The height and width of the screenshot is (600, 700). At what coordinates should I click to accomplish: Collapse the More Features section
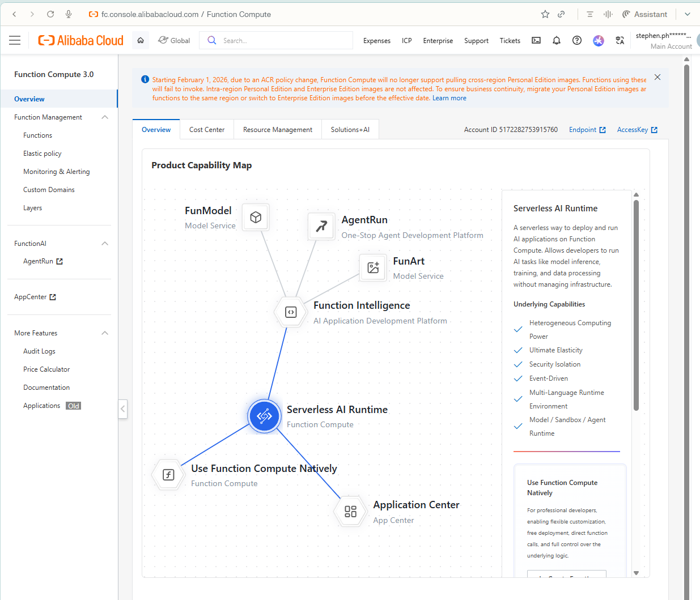(105, 333)
